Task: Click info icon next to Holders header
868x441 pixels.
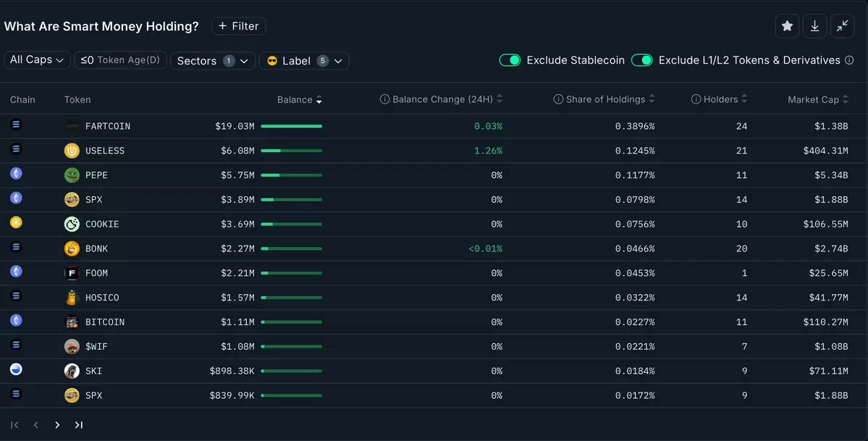Action: click(x=696, y=99)
